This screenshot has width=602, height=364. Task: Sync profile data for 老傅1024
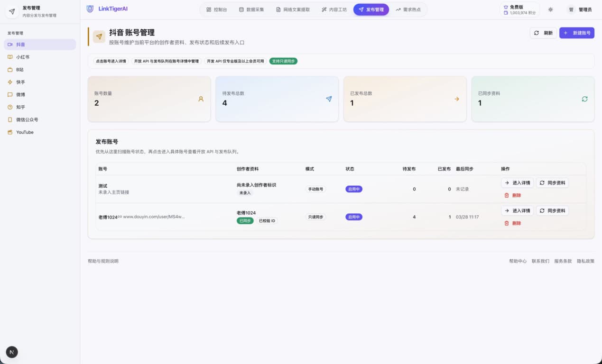[x=552, y=211]
